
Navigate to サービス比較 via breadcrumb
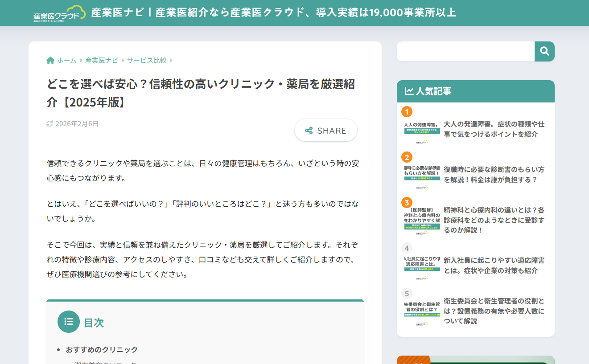[146, 60]
